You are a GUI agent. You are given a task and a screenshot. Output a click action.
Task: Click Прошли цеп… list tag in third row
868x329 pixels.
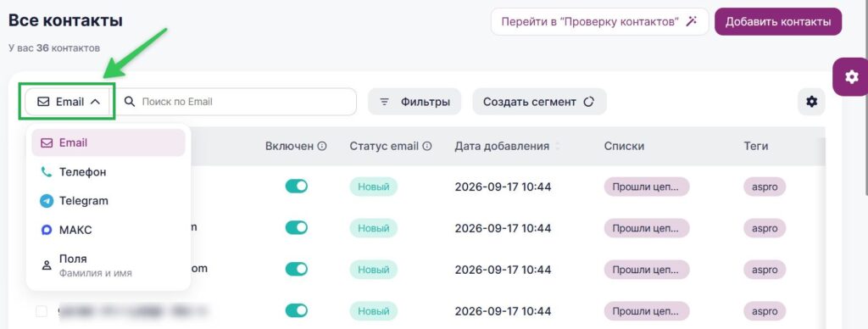click(647, 270)
